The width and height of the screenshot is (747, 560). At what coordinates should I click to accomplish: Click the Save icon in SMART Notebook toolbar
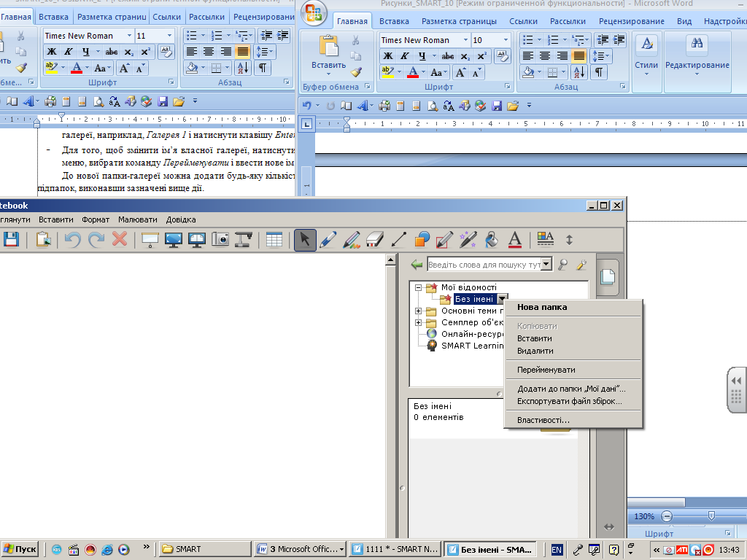(x=10, y=239)
